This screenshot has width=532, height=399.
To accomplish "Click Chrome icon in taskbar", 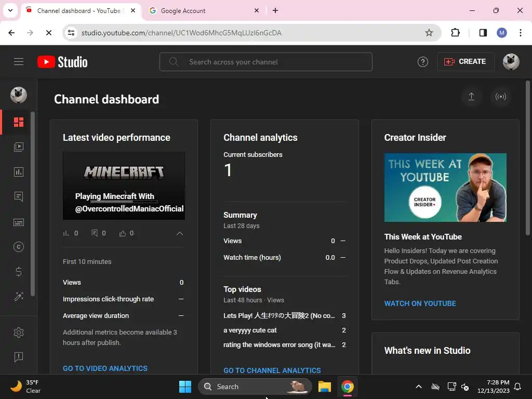I will 347,387.
